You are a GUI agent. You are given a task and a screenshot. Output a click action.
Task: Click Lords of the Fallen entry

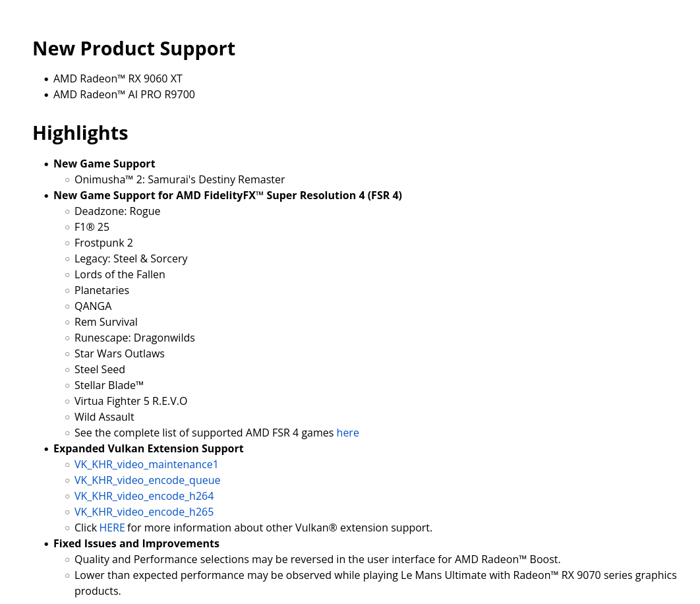[x=119, y=274]
